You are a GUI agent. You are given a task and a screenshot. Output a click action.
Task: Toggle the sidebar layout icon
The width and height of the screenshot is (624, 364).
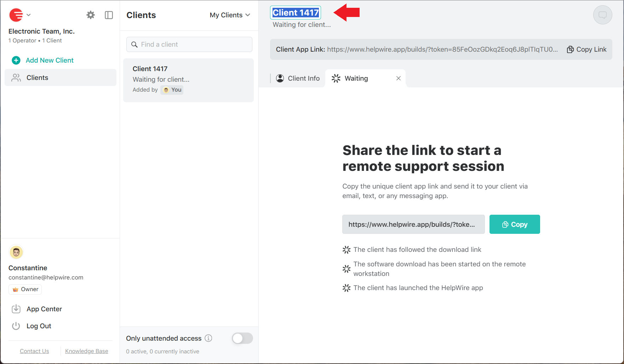[x=109, y=15]
